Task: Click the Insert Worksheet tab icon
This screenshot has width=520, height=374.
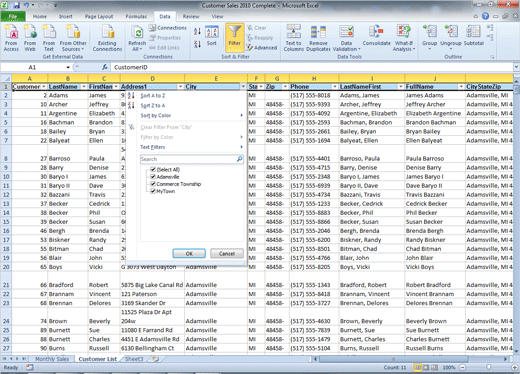Action: click(155, 359)
